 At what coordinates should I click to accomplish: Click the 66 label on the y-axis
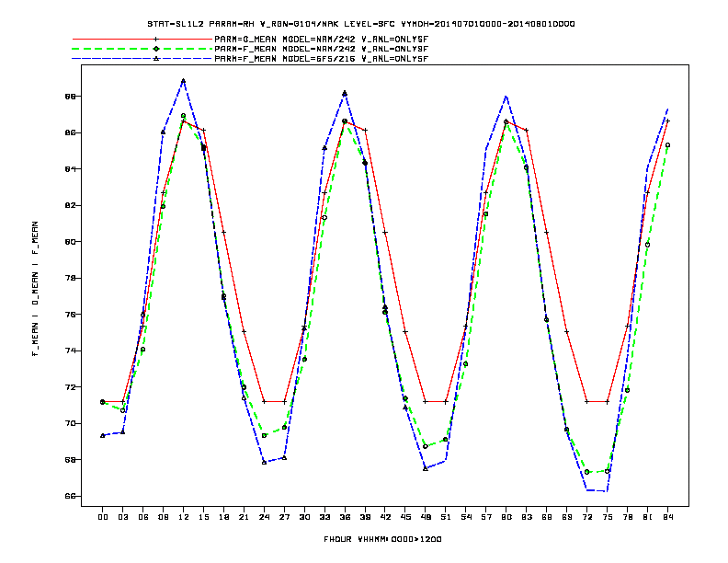click(x=70, y=496)
